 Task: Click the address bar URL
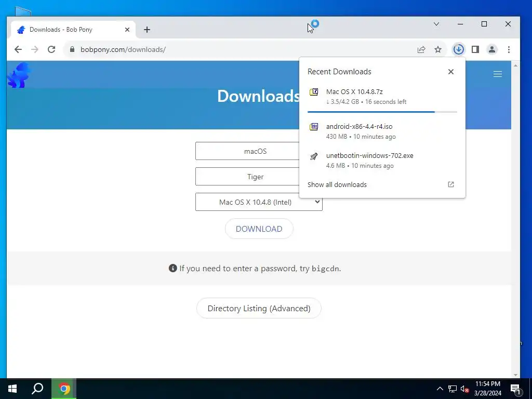123,49
